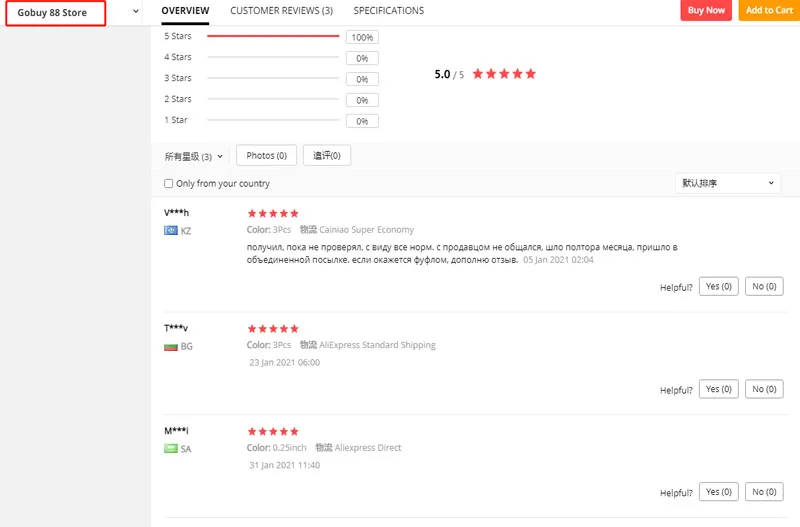This screenshot has height=527, width=800.
Task: Click the Kazakhstan flag icon beside KZ
Action: pyautogui.click(x=170, y=231)
